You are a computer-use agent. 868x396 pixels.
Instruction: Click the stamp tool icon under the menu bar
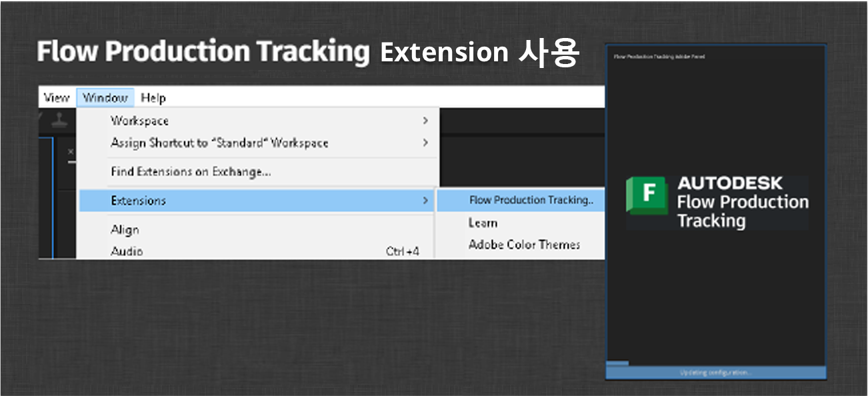[x=60, y=119]
